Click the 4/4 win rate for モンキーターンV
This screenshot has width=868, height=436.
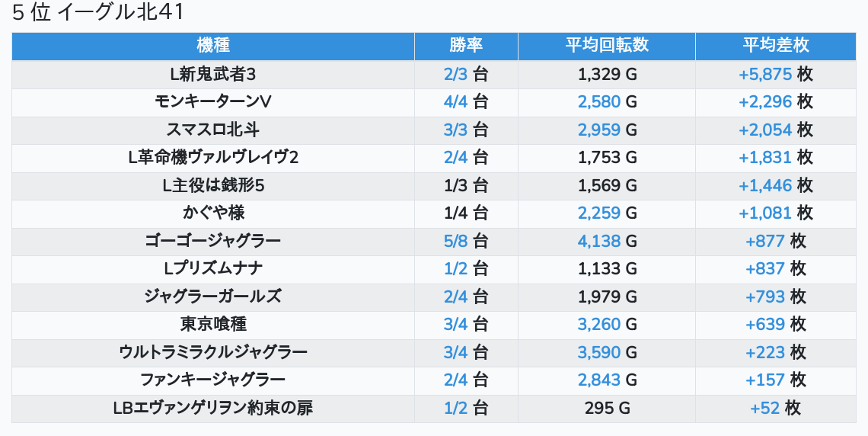tap(455, 102)
